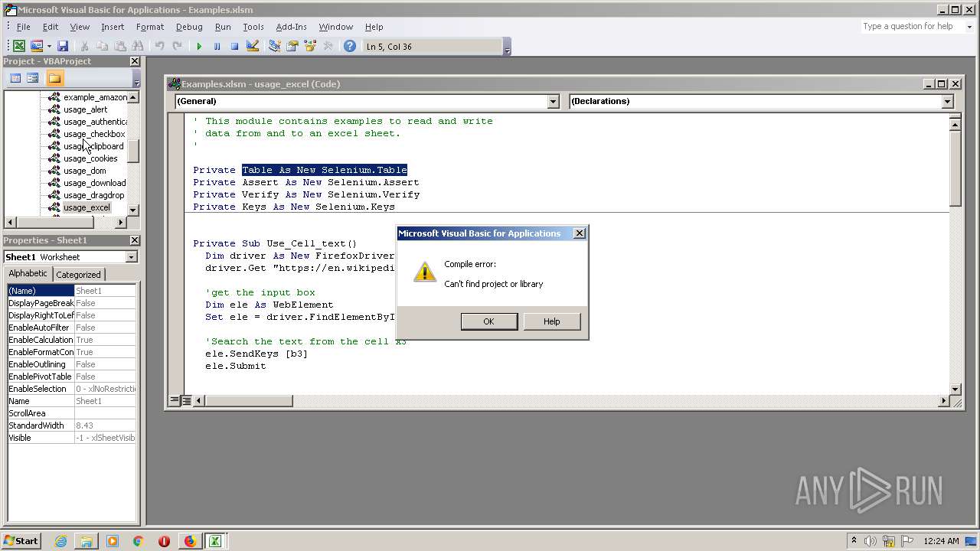Select usage_dragdrop module in project tree
Viewport: 980px width, 551px height.
[x=94, y=195]
